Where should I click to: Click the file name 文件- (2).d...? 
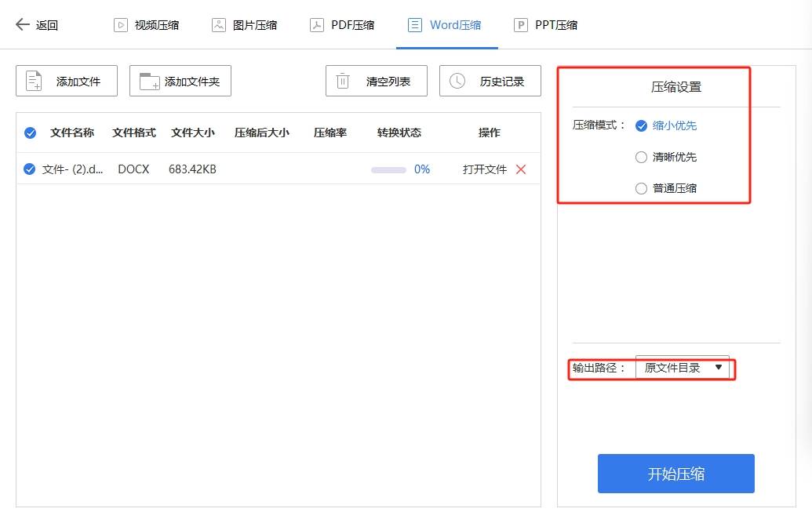click(x=72, y=169)
